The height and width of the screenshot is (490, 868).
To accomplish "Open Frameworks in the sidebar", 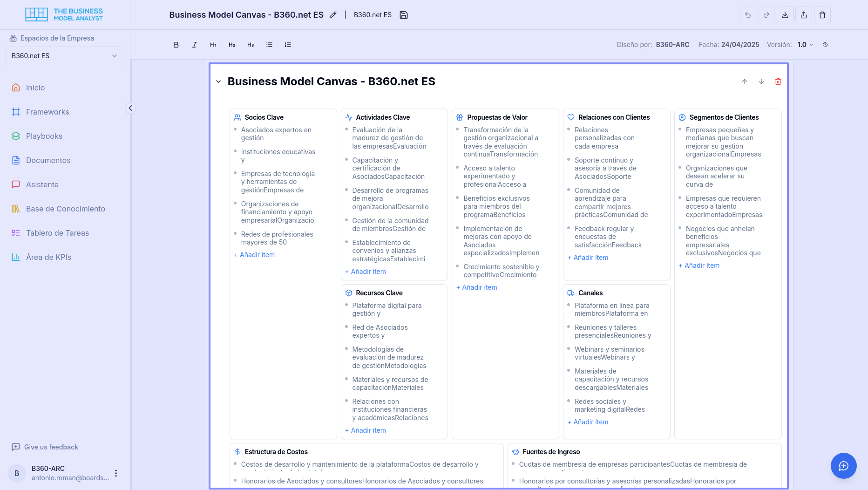I will point(47,112).
